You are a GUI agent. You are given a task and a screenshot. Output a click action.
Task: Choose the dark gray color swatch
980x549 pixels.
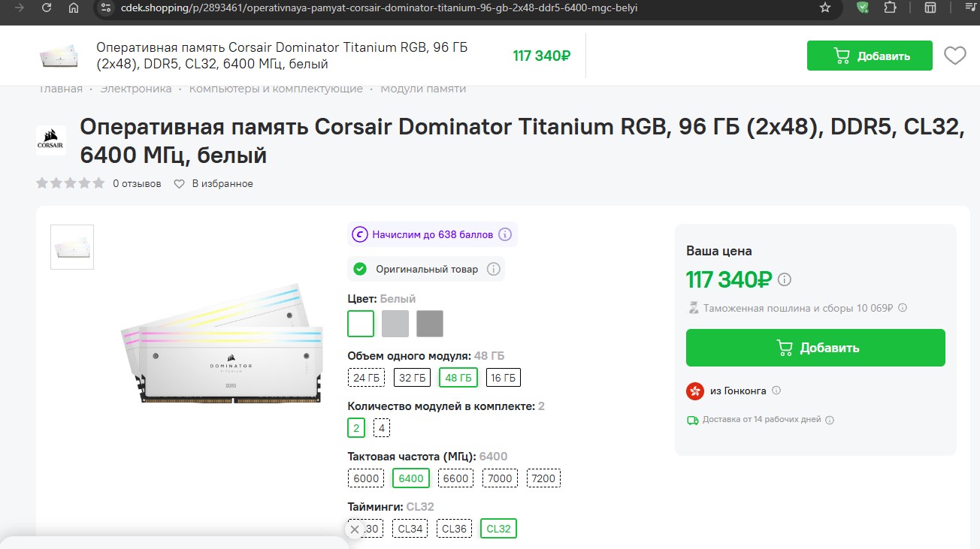[430, 324]
